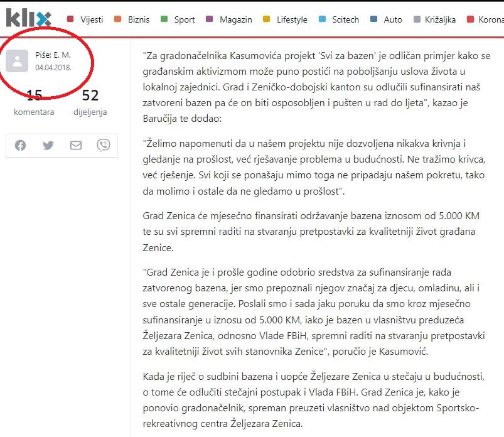The height and width of the screenshot is (437, 504).
Task: Click the article date 04.04.2018.
Action: click(53, 67)
